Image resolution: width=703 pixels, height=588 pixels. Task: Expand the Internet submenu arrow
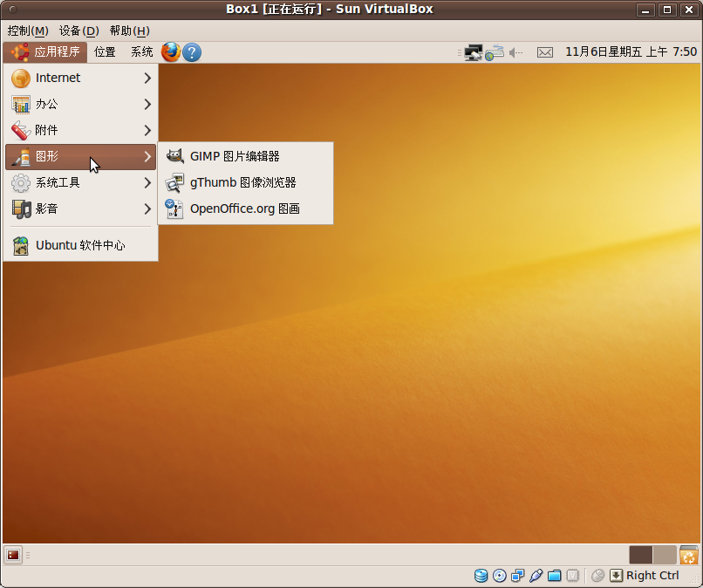click(147, 78)
